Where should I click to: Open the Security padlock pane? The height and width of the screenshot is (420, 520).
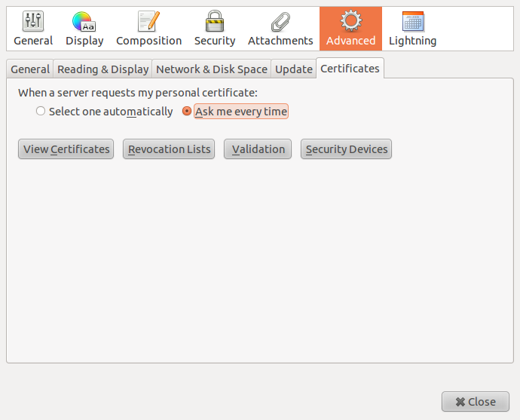click(x=215, y=29)
